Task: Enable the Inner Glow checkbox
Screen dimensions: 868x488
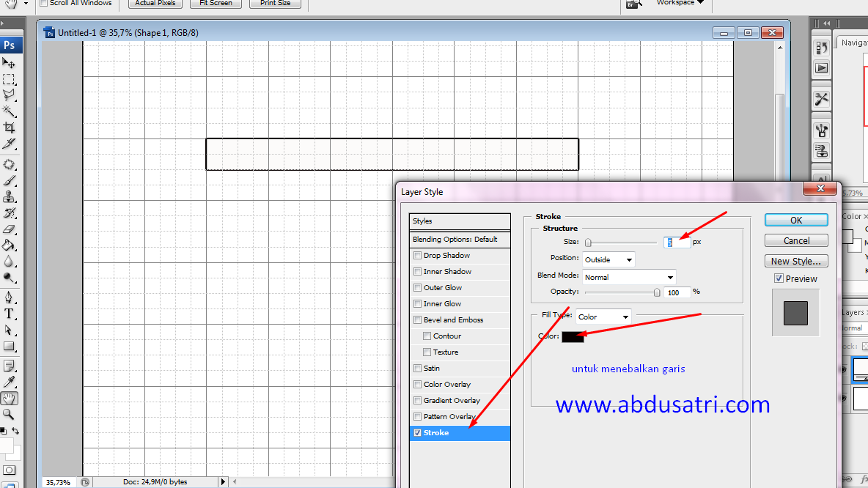Action: (417, 304)
